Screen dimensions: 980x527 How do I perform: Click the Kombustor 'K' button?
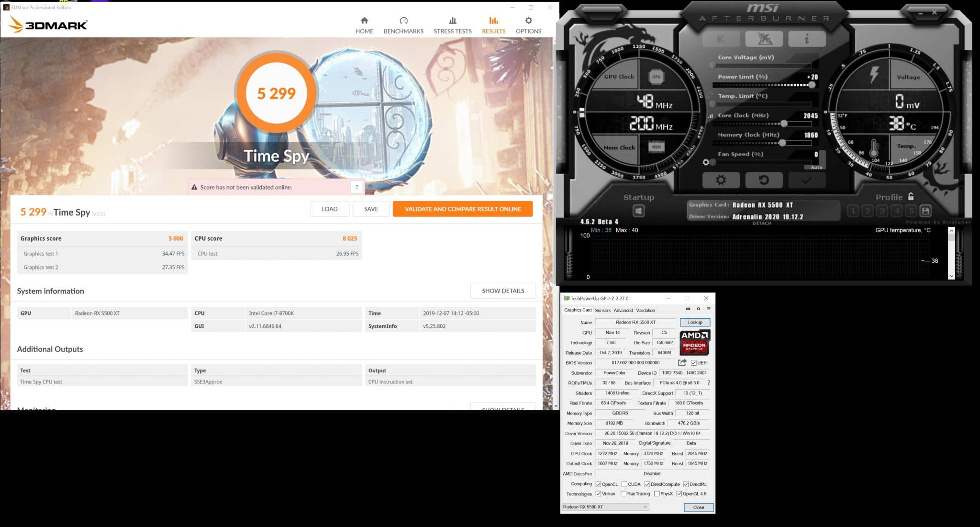[x=721, y=39]
